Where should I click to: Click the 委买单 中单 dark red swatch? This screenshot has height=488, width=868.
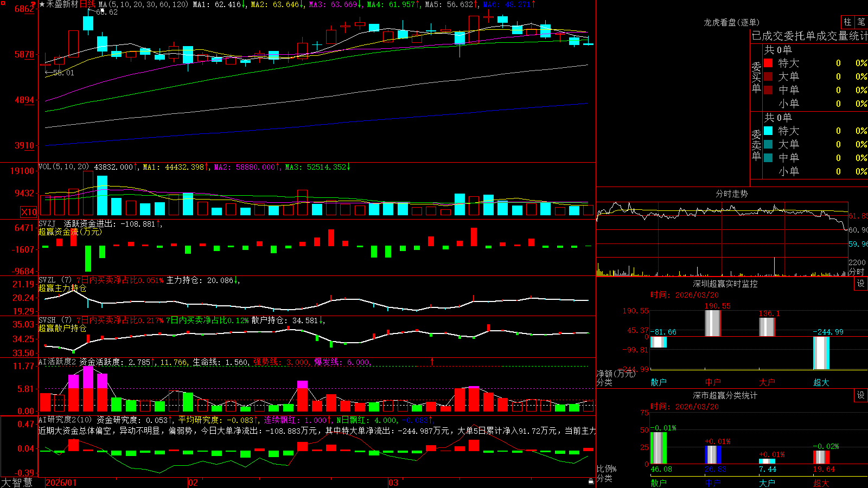click(768, 90)
